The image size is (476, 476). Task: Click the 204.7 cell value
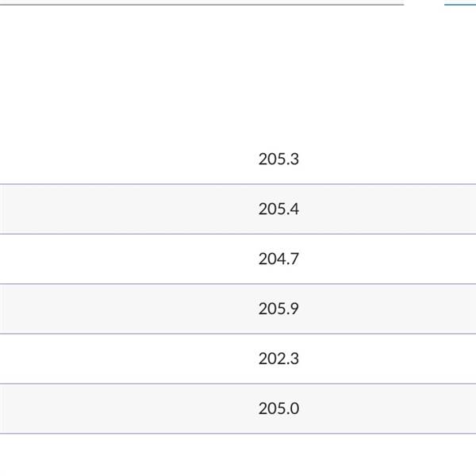[278, 259]
